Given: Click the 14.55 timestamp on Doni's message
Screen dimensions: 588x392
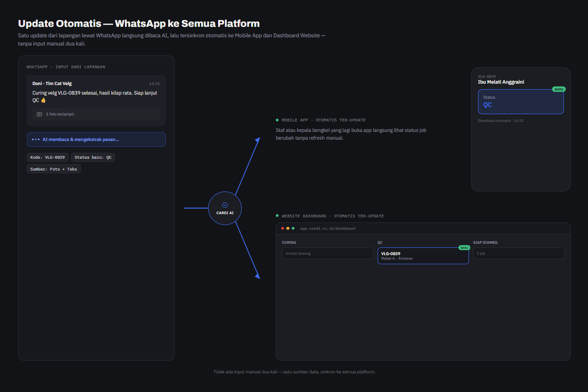Looking at the screenshot, I should (x=154, y=84).
